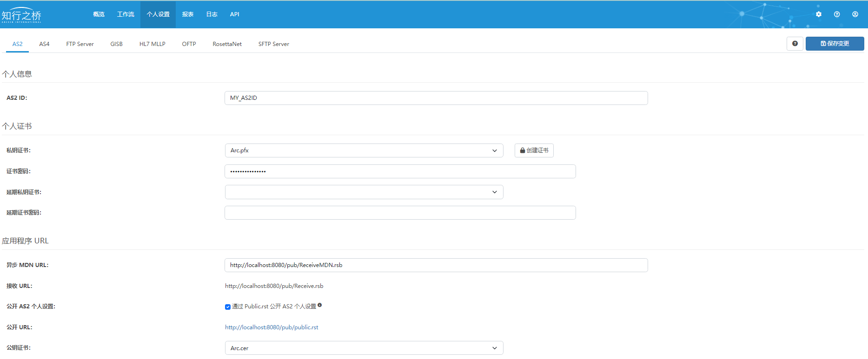Open the public.rst URL link
This screenshot has height=359, width=868.
[x=272, y=327]
